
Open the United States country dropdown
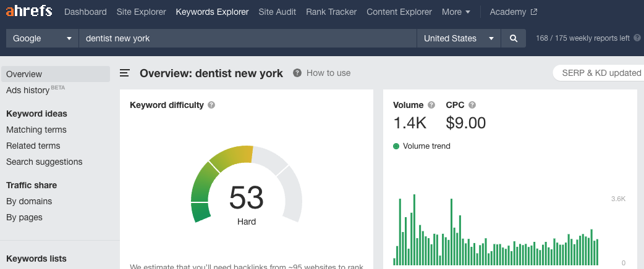tap(459, 38)
